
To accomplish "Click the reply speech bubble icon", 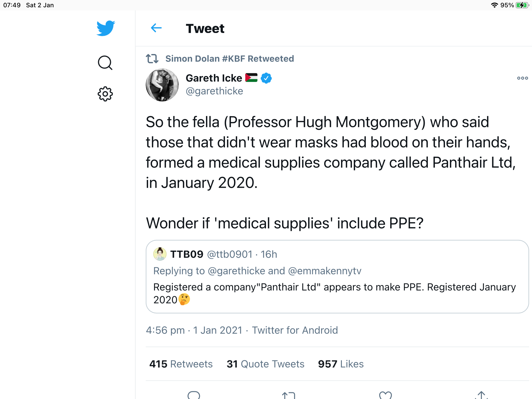I will click(x=194, y=395).
